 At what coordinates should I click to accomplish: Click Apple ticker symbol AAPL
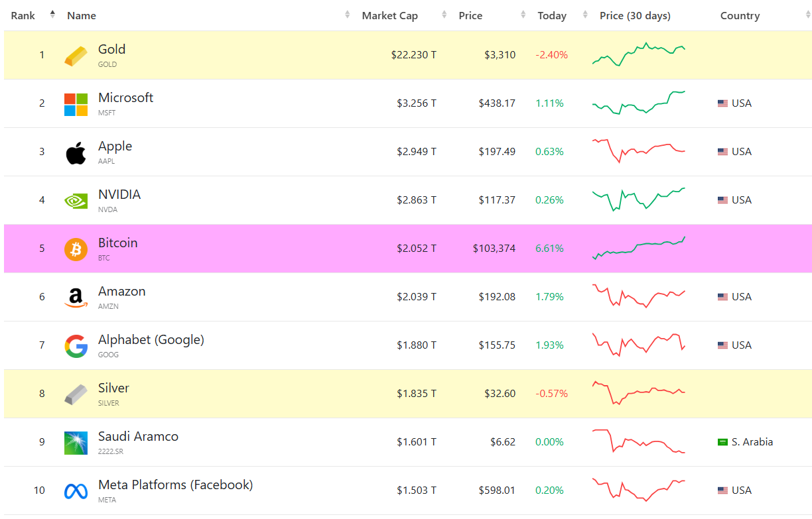tap(107, 161)
